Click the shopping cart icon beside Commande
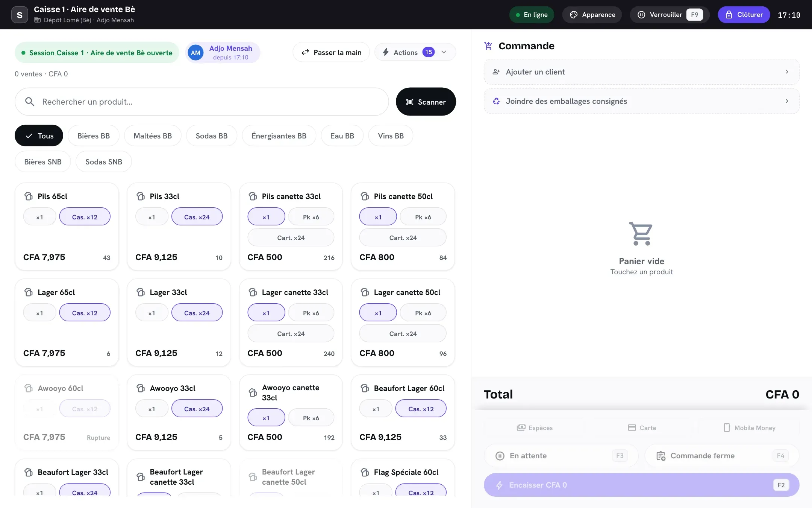 coord(488,46)
